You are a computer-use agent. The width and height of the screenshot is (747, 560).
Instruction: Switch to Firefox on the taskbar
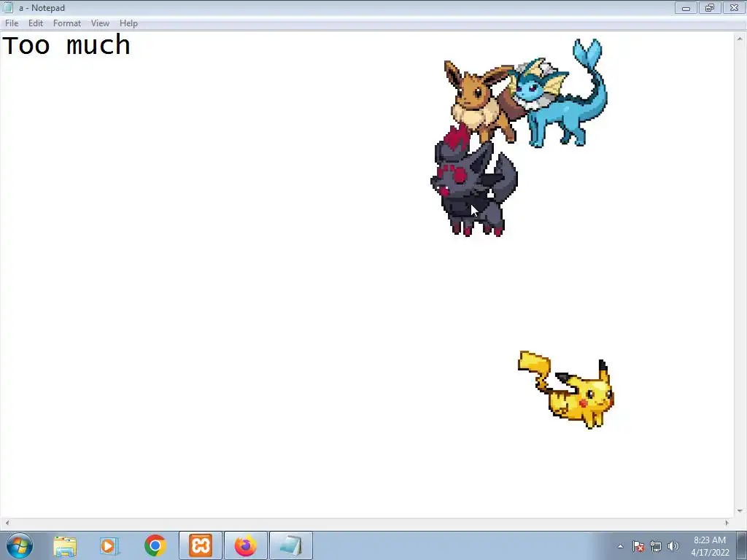tap(245, 545)
